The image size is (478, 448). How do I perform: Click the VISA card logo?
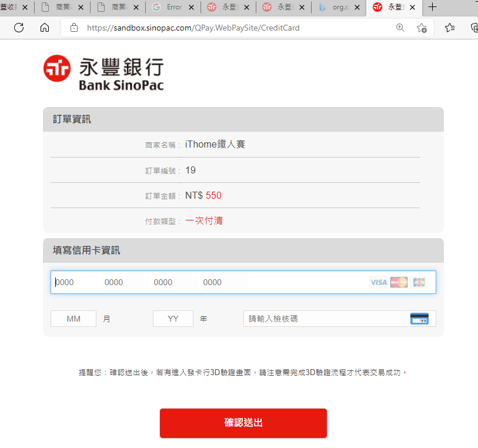379,283
